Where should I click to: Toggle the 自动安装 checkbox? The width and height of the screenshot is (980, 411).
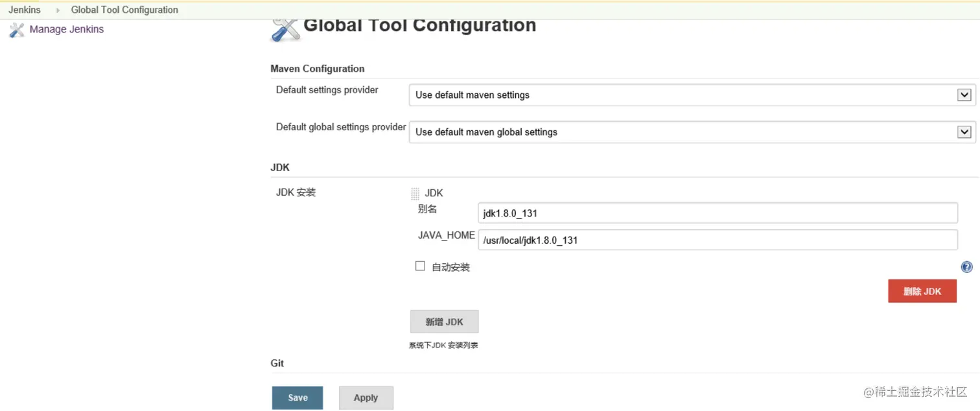pyautogui.click(x=420, y=266)
